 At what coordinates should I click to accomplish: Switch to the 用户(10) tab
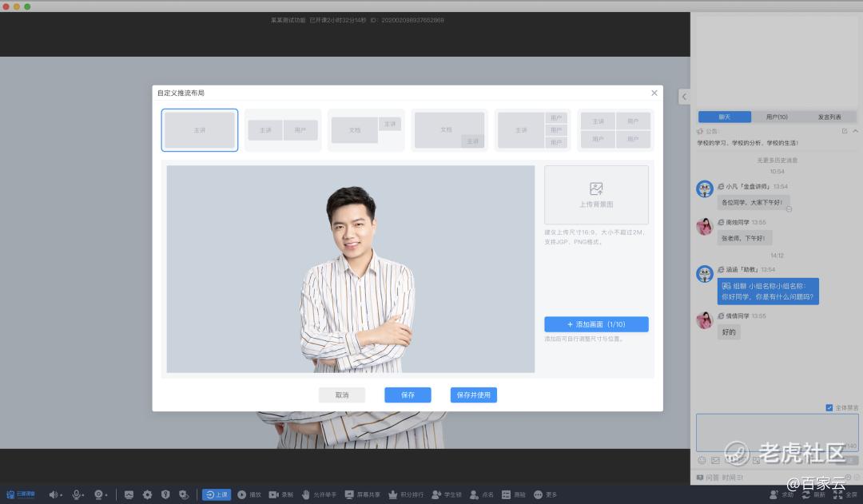tap(777, 117)
